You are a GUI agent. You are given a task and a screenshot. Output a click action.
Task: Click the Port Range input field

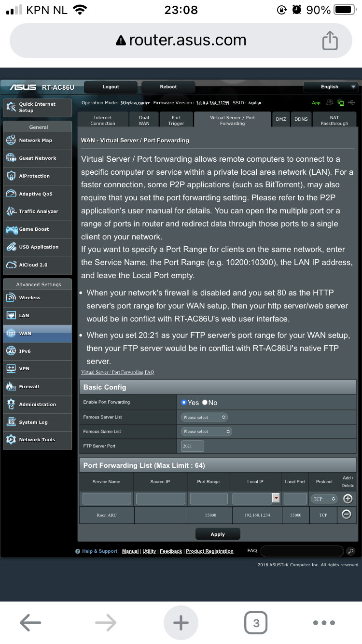pyautogui.click(x=209, y=499)
